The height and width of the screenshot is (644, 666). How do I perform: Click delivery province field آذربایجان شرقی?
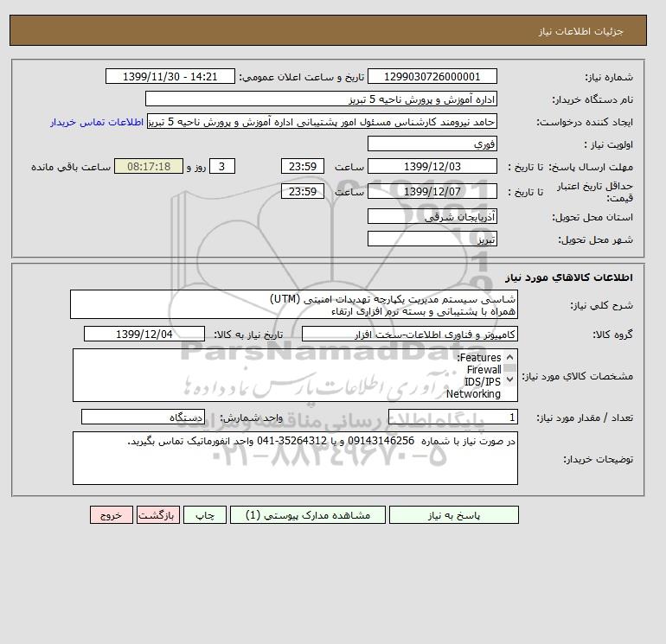432,216
